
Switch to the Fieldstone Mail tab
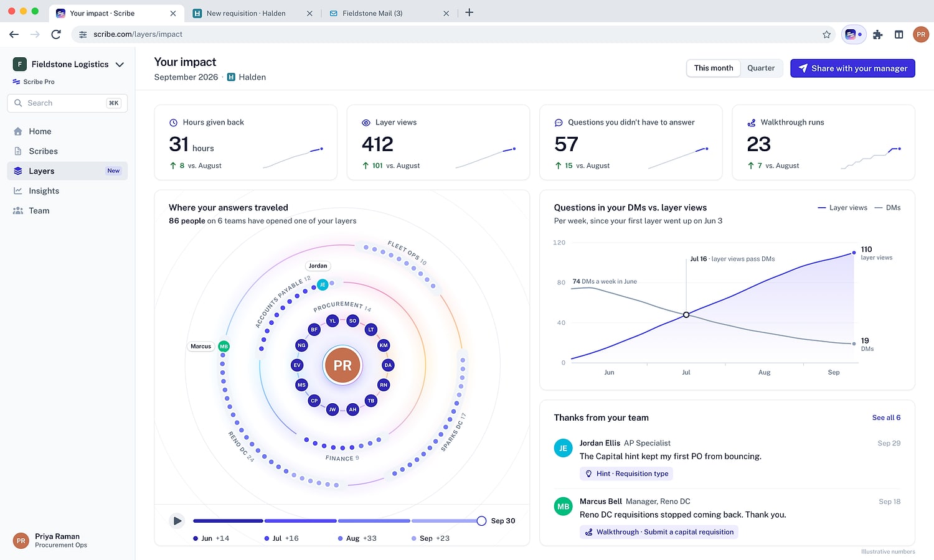click(389, 13)
